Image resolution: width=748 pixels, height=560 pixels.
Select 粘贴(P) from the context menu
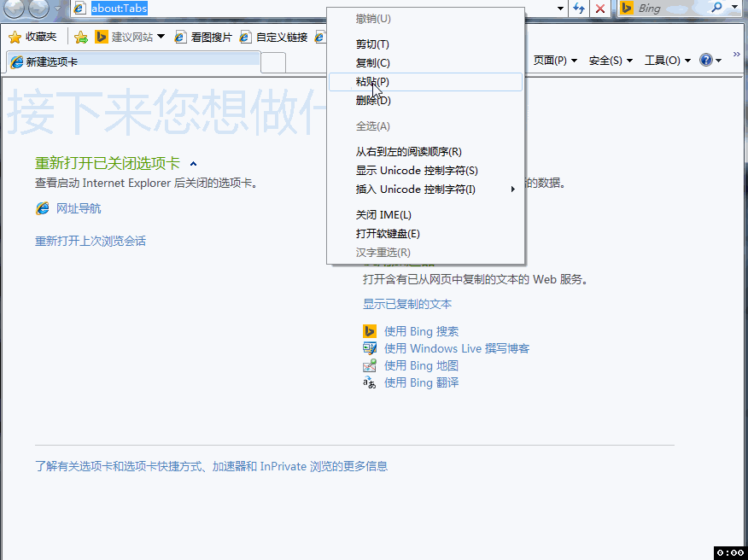click(371, 81)
